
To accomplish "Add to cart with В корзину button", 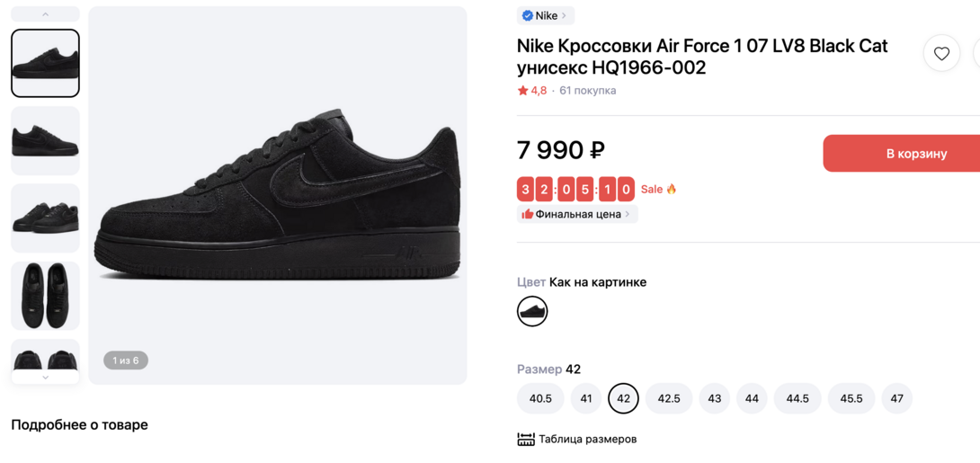I will (x=908, y=154).
